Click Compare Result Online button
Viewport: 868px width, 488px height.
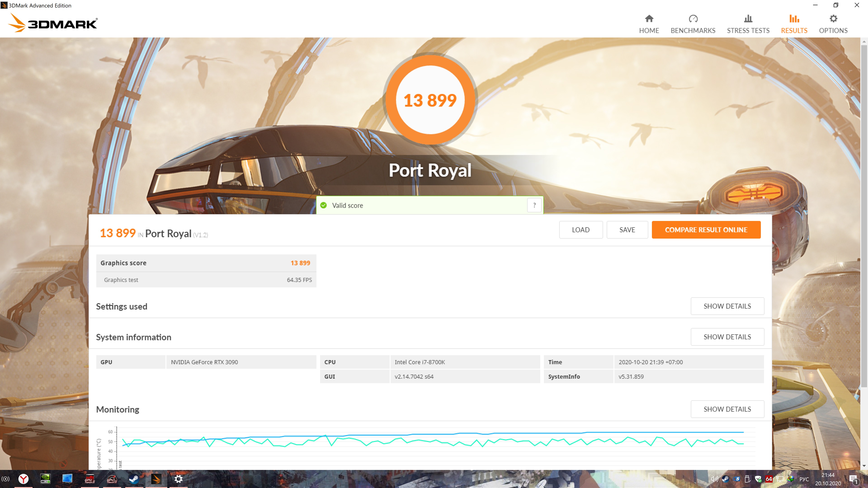coord(706,230)
